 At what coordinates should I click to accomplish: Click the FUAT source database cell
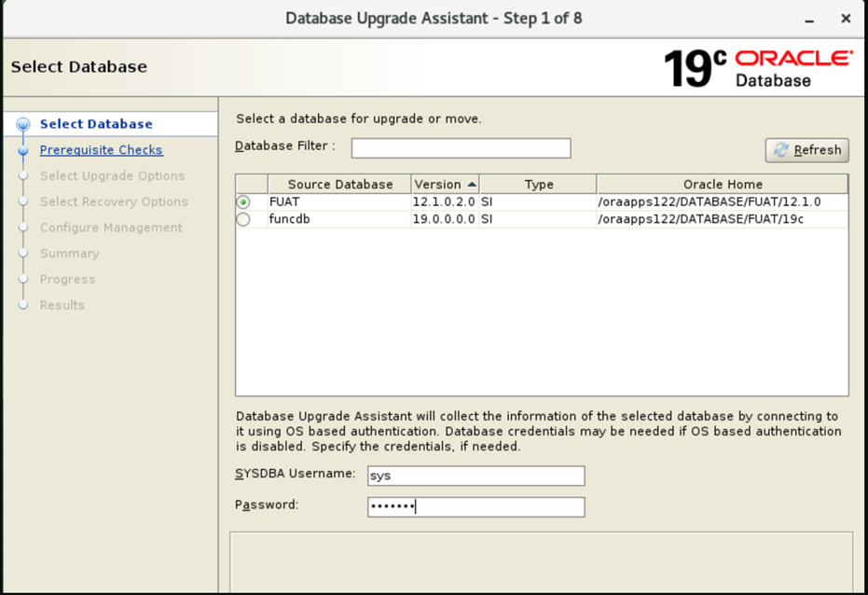[x=339, y=202]
